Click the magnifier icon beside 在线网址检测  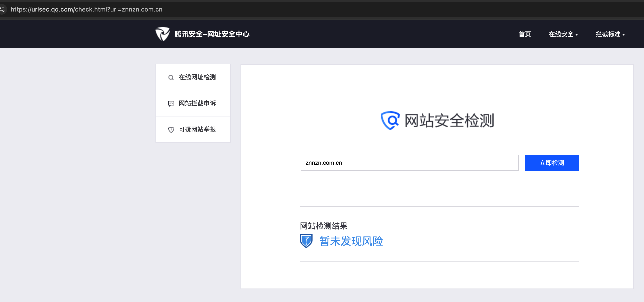point(171,77)
